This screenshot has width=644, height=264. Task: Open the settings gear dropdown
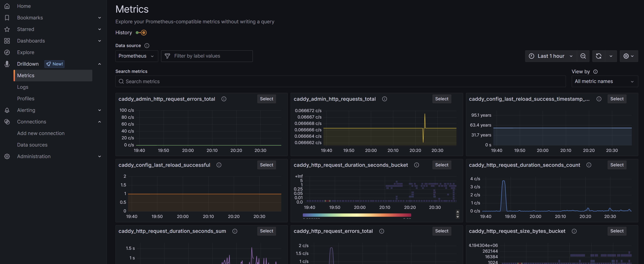pos(629,56)
